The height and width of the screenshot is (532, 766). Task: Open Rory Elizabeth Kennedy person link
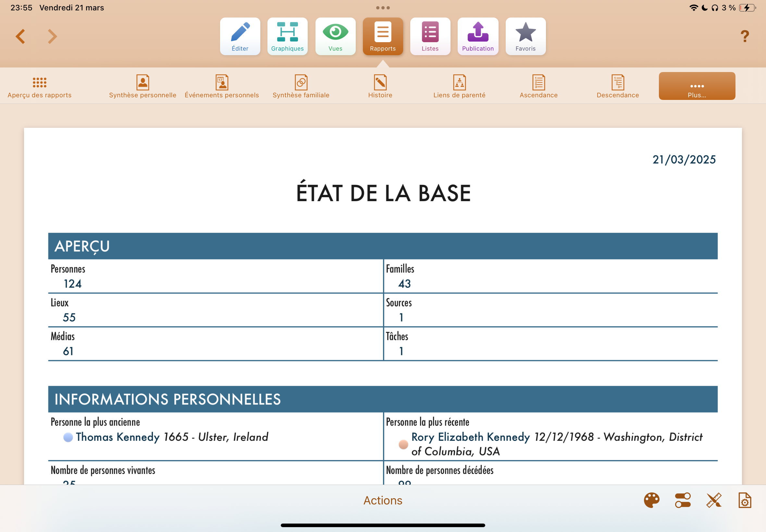tap(471, 437)
